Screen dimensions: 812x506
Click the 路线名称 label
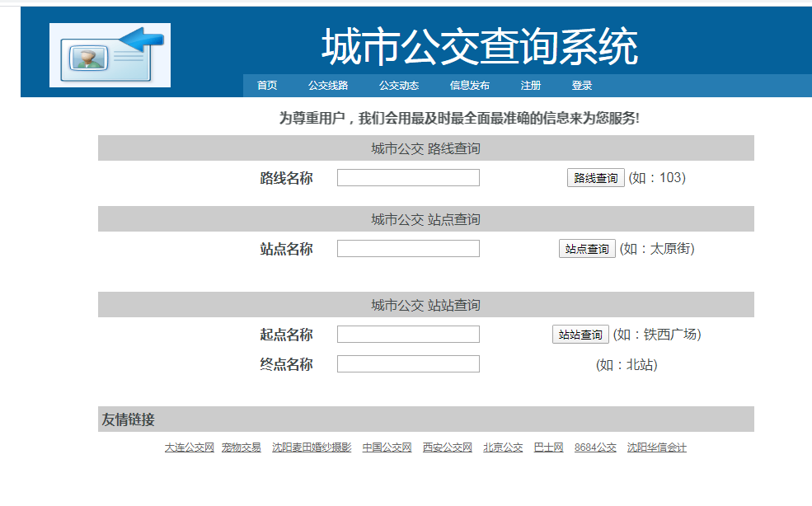(286, 178)
